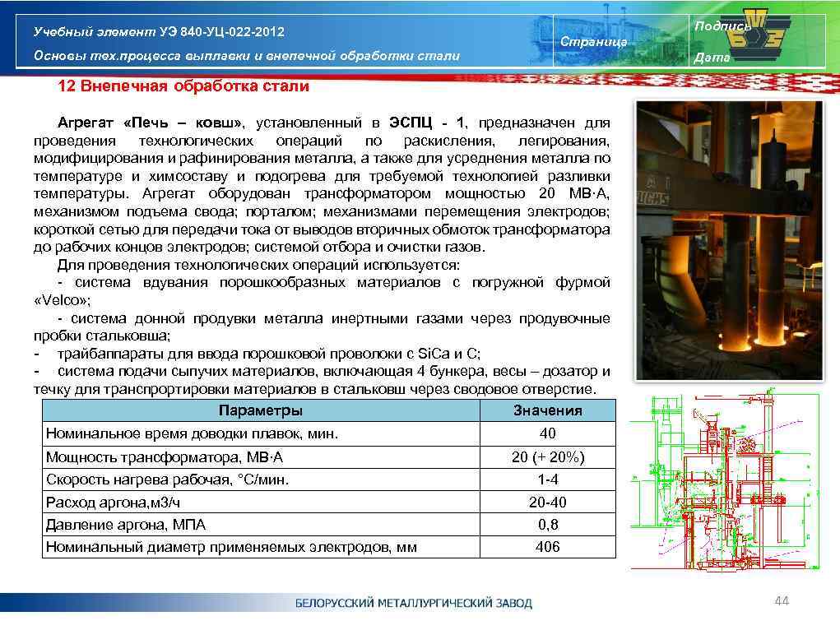This screenshot has height=630, width=840.
Task: Select the value '0,8' in the table
Action: [x=547, y=523]
